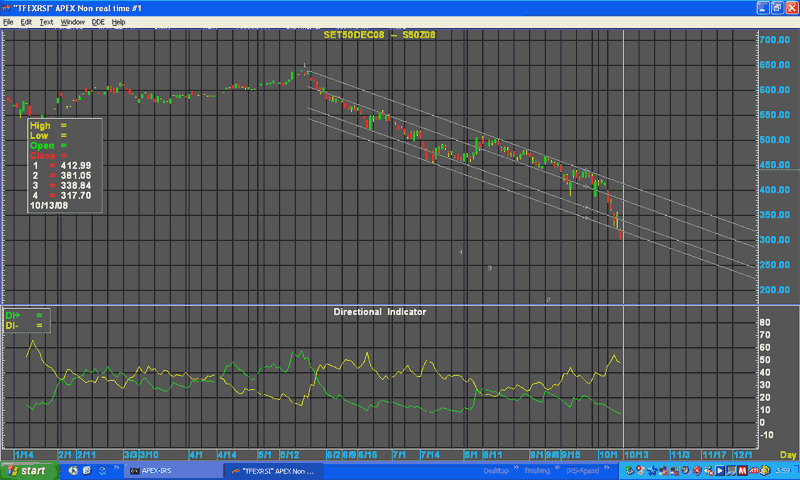Screen dimensions: 800x480
Task: Click the 338.84 value in data box
Action: coord(76,186)
